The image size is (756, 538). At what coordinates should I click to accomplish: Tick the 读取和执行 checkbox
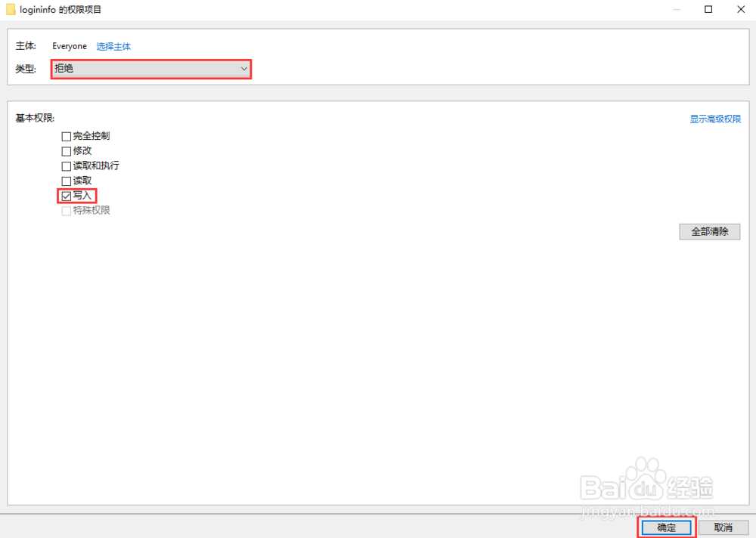coord(67,166)
